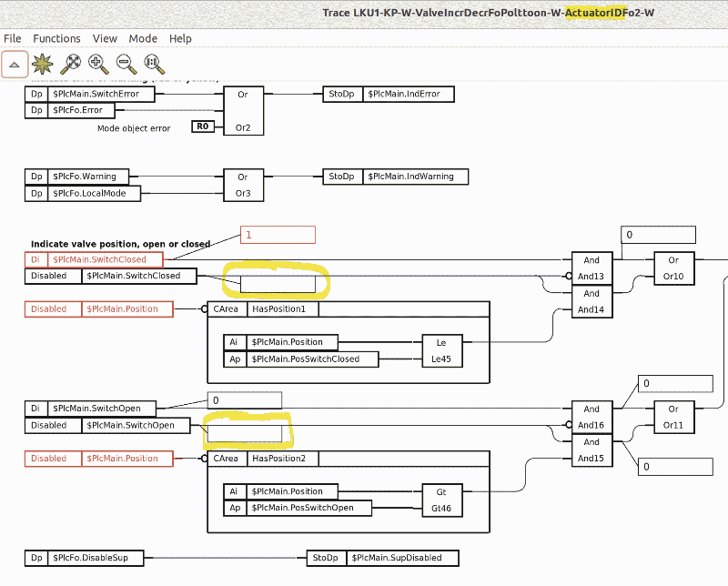Click the HasPosition2 CArea header
This screenshot has height=586, width=728.
pos(349,459)
